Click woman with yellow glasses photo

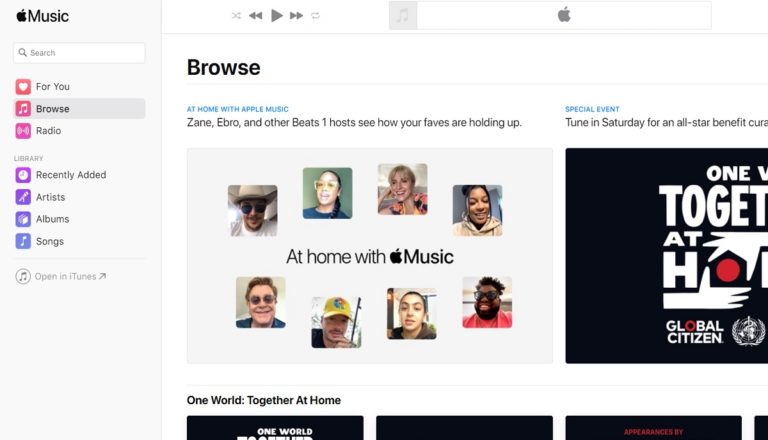pos(327,193)
